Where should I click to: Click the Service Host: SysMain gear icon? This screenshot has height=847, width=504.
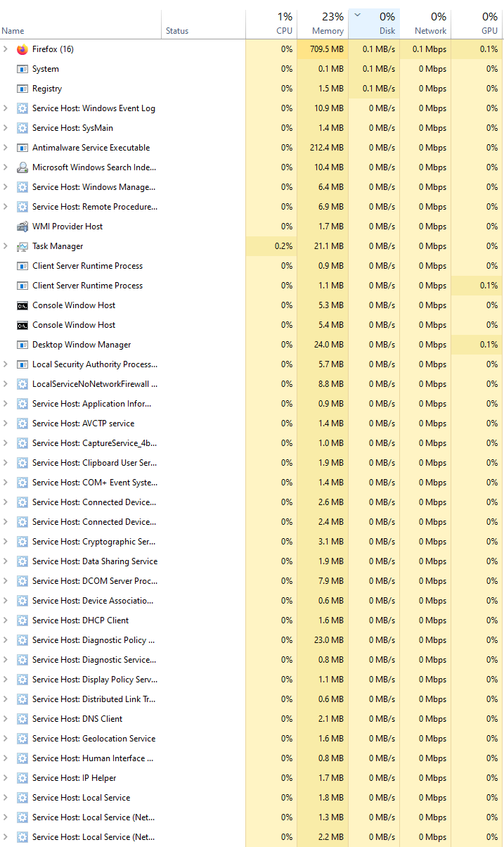(22, 128)
